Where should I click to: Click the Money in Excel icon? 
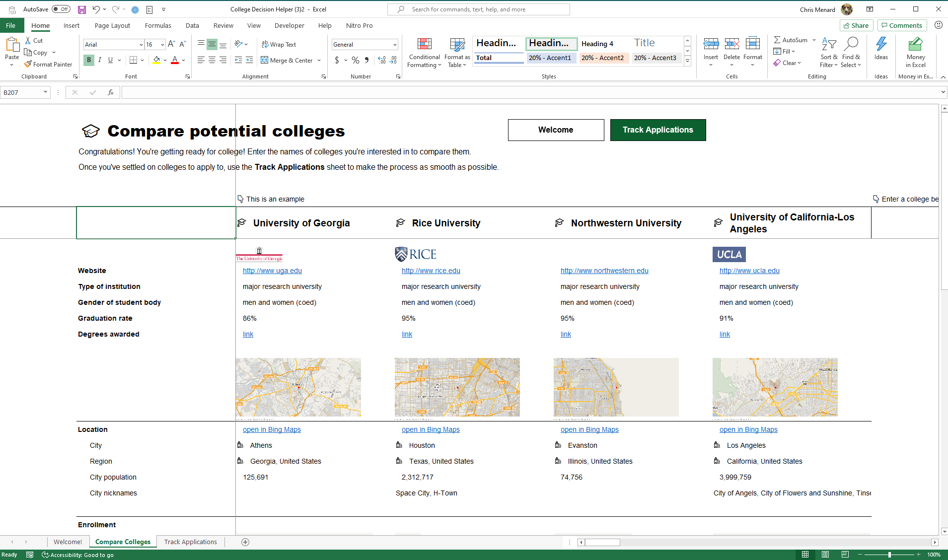coord(915,45)
